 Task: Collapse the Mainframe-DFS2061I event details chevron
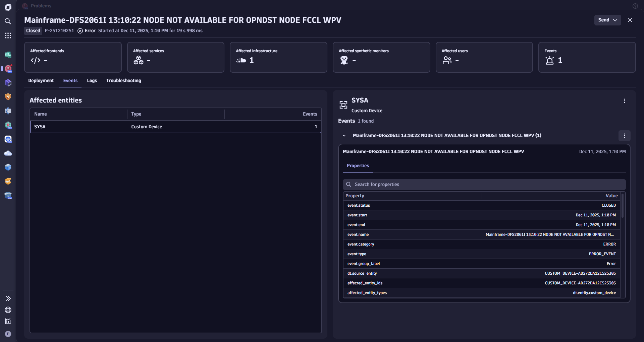click(x=344, y=135)
